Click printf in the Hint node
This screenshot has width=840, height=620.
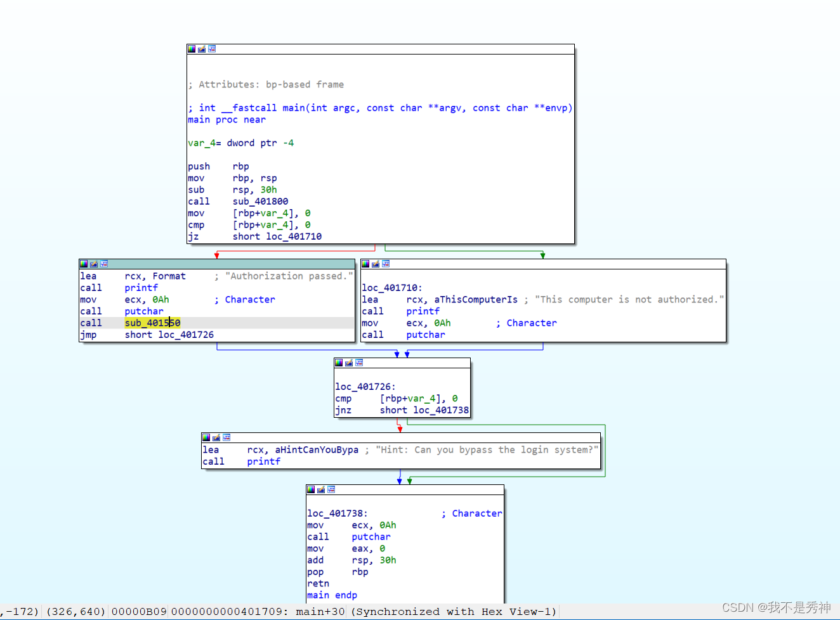[x=264, y=462]
